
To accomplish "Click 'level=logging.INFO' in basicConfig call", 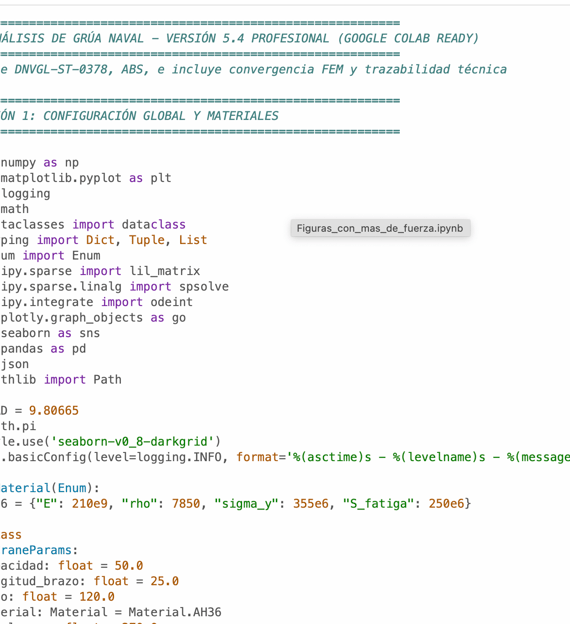I will click(158, 457).
